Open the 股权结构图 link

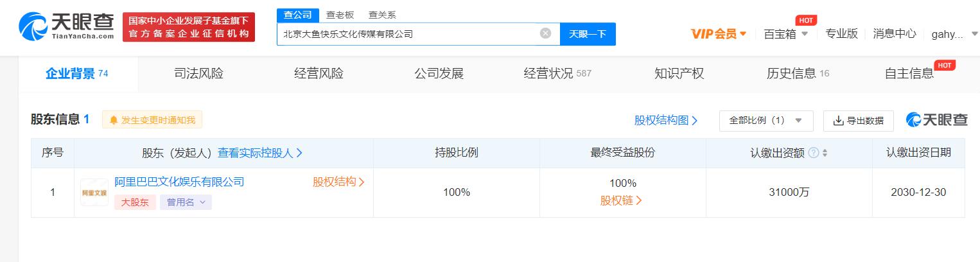tap(666, 120)
